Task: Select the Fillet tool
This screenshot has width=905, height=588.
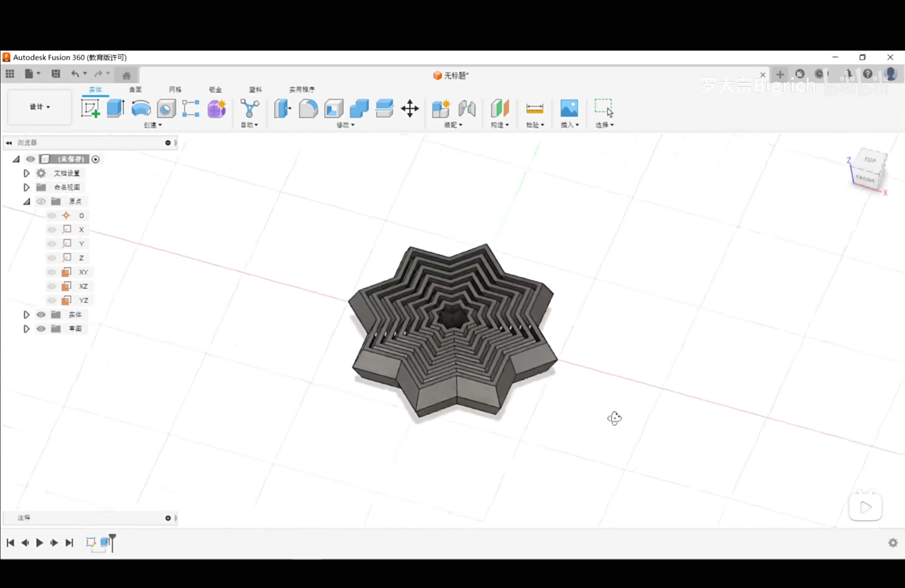Action: (308, 108)
